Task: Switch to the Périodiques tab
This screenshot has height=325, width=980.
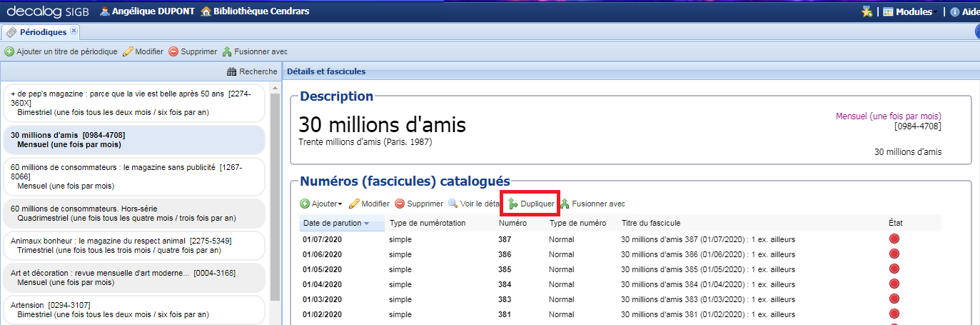Action: click(42, 32)
